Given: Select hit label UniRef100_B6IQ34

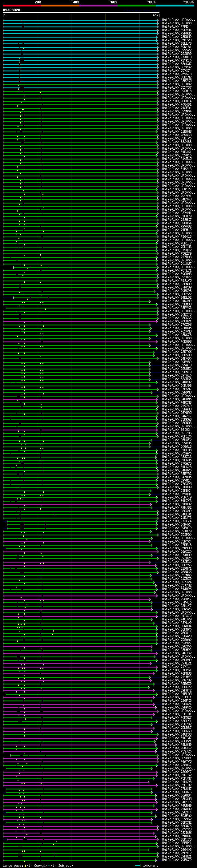Looking at the screenshot, I should pos(177,430).
